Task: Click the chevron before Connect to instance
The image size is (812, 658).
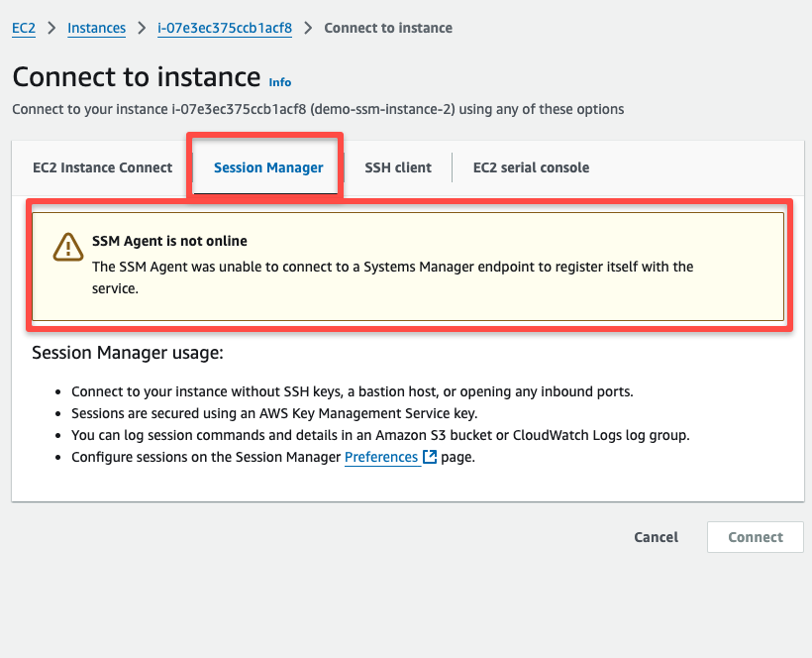Action: (307, 28)
